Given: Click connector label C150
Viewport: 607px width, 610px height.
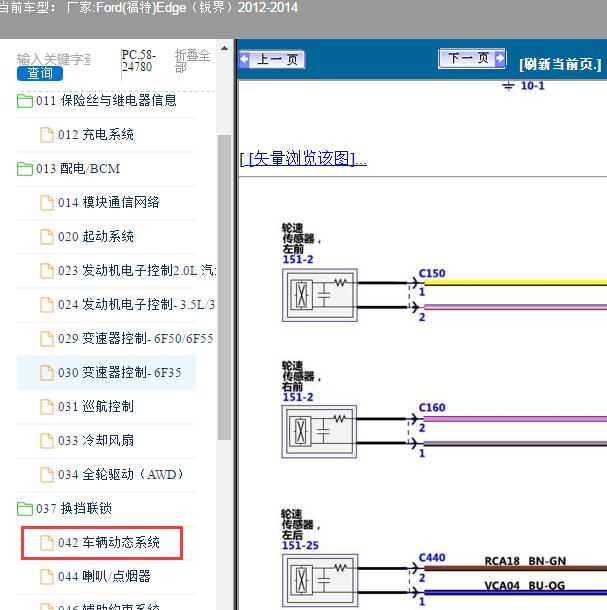Looking at the screenshot, I should click(432, 273).
